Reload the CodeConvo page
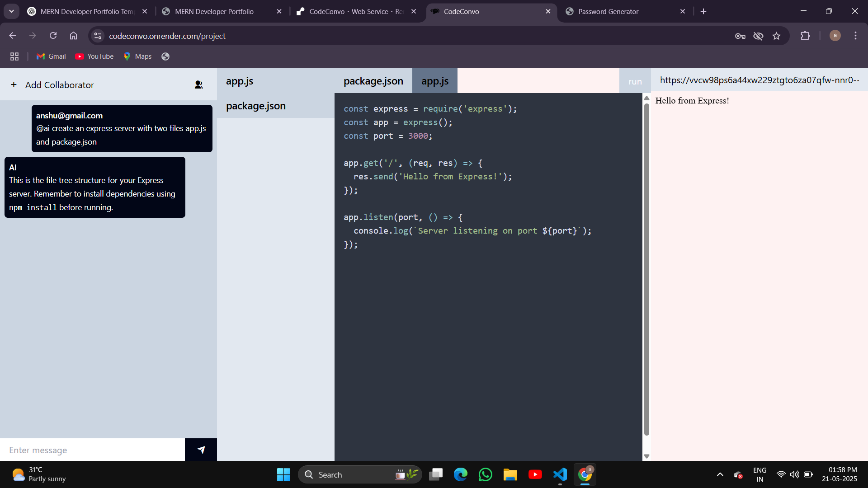This screenshot has height=488, width=868. [53, 36]
